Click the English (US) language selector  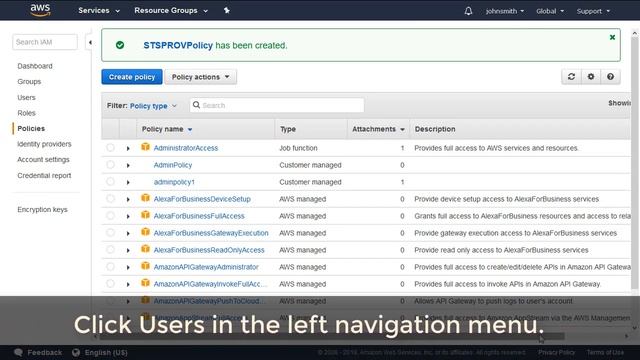tap(106, 352)
